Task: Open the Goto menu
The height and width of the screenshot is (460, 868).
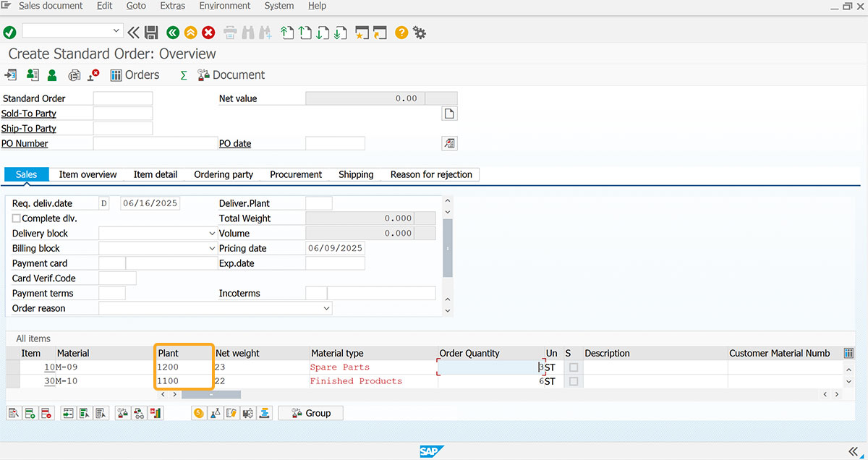Action: (x=136, y=6)
